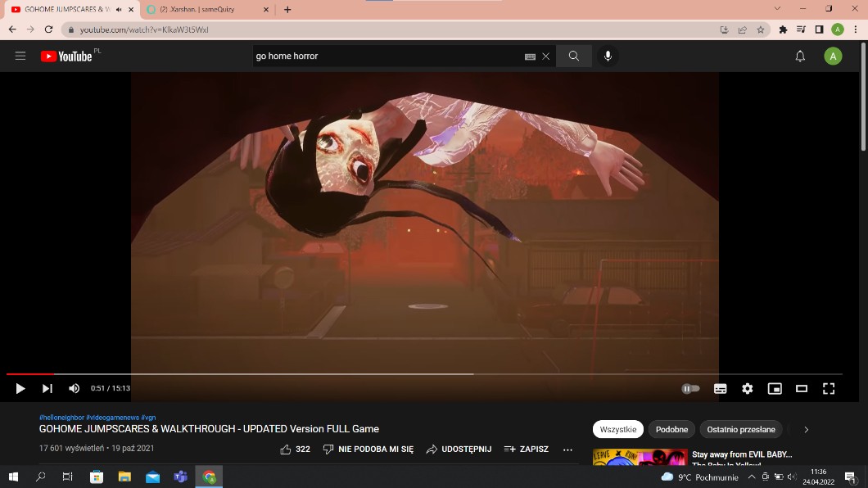Select the Podobne filter chip
868x488 pixels.
tap(671, 429)
